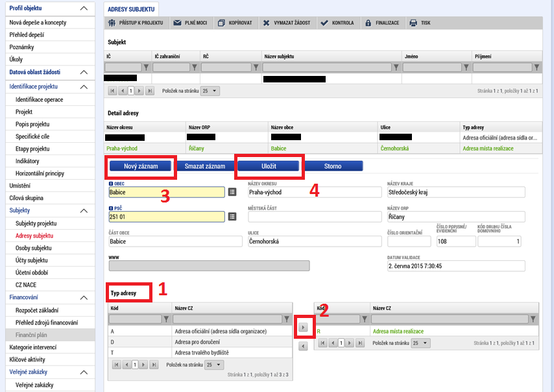Collapse Datová oblast žádosti section
Image resolution: width=554 pixels, height=392 pixels.
[84, 72]
